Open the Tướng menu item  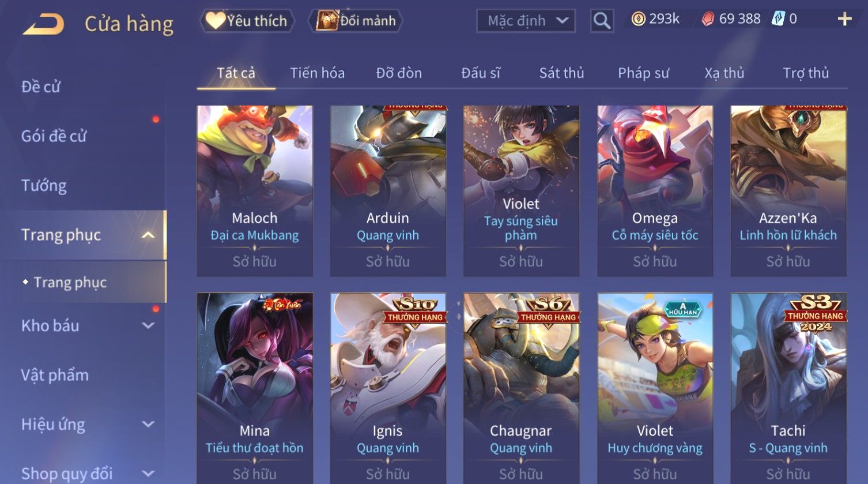click(44, 185)
